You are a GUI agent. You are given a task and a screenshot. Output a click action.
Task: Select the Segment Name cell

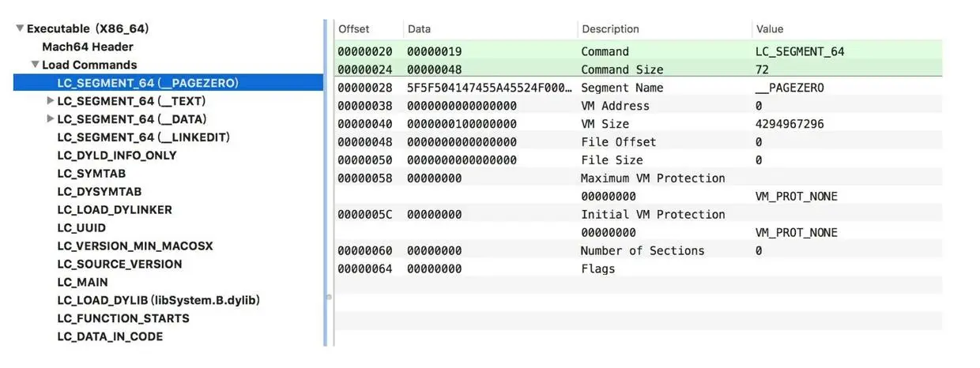(x=622, y=88)
